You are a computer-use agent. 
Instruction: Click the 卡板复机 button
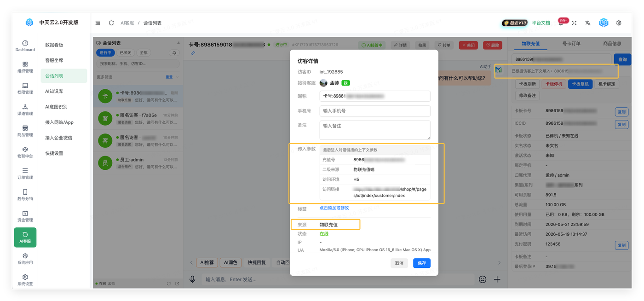tap(580, 84)
